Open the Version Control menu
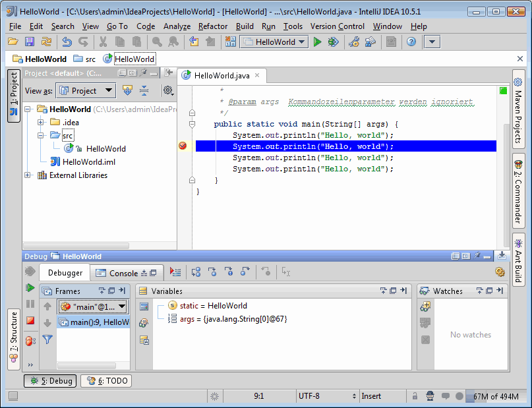 coord(338,26)
